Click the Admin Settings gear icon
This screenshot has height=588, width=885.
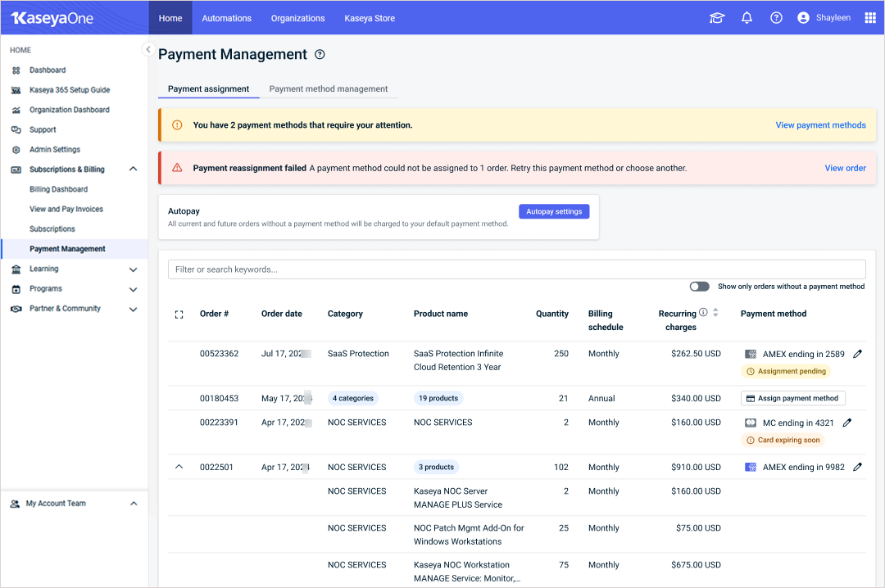16,150
